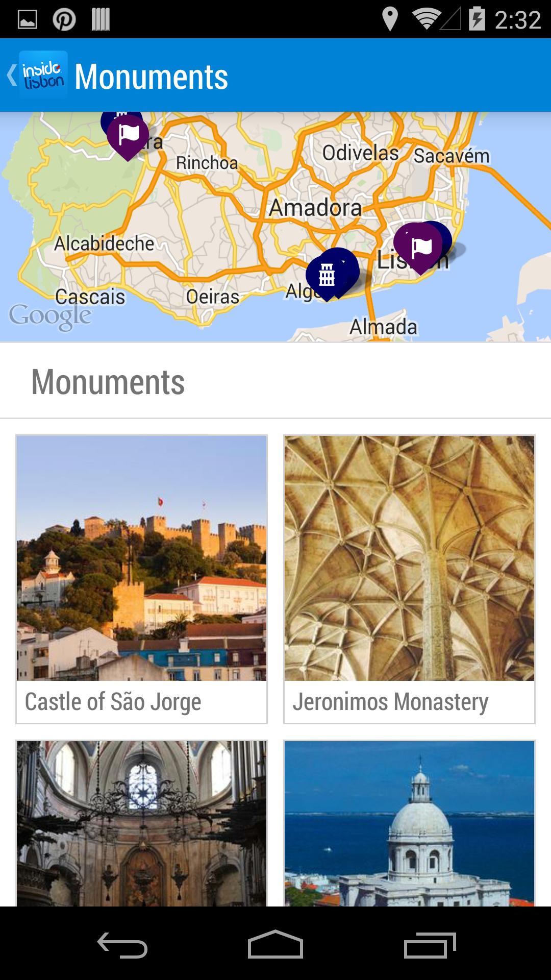Image resolution: width=551 pixels, height=980 pixels.
Task: Open the recent apps button
Action: click(430, 945)
